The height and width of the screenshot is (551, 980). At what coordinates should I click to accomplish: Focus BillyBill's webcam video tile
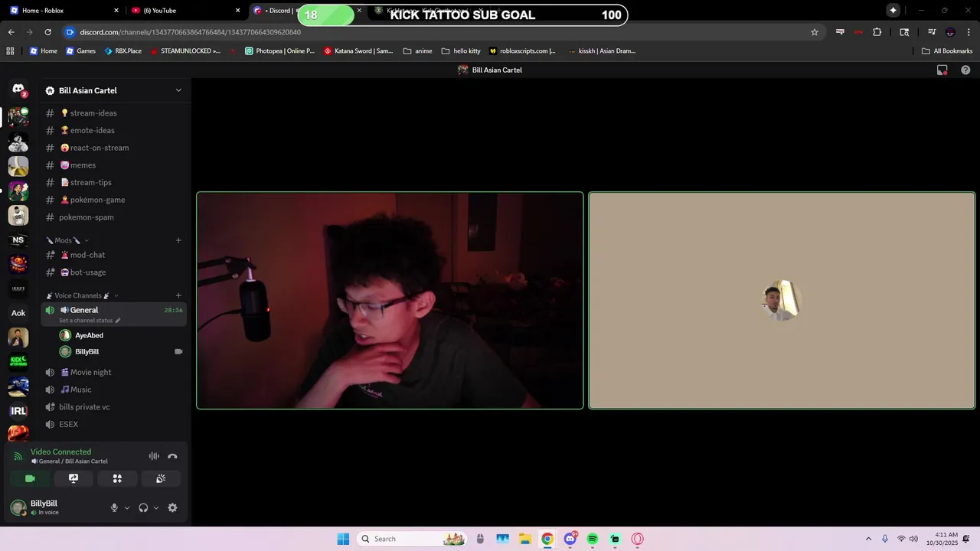tap(390, 301)
